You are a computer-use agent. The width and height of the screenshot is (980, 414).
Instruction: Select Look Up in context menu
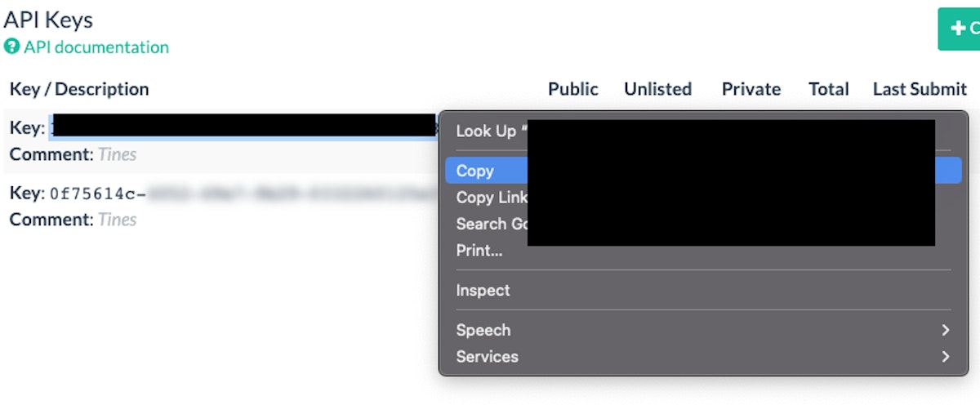pyautogui.click(x=487, y=131)
